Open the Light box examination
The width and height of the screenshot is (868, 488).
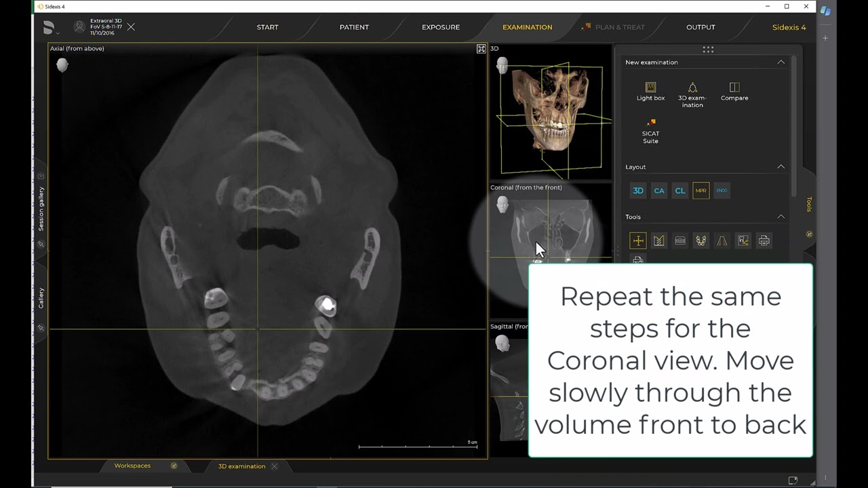[x=650, y=91]
